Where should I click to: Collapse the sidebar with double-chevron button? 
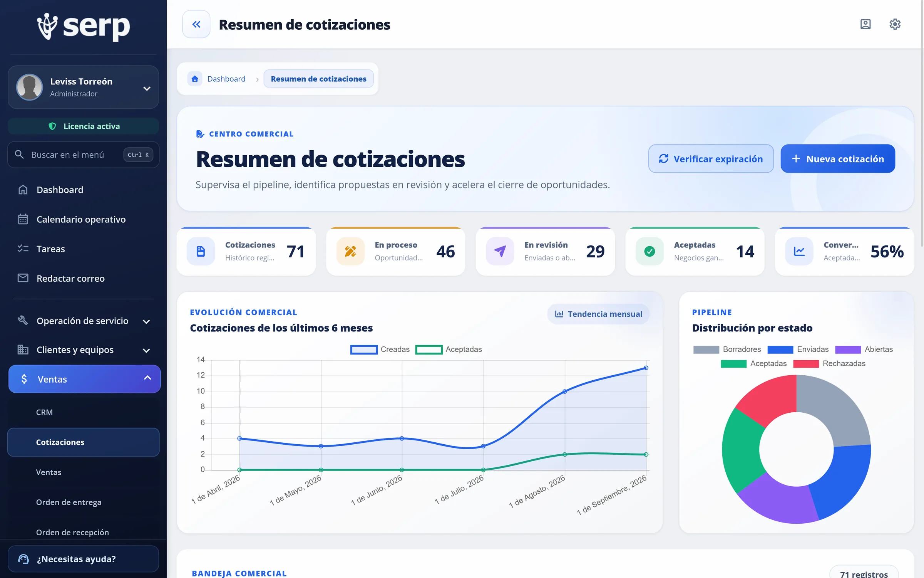[196, 24]
